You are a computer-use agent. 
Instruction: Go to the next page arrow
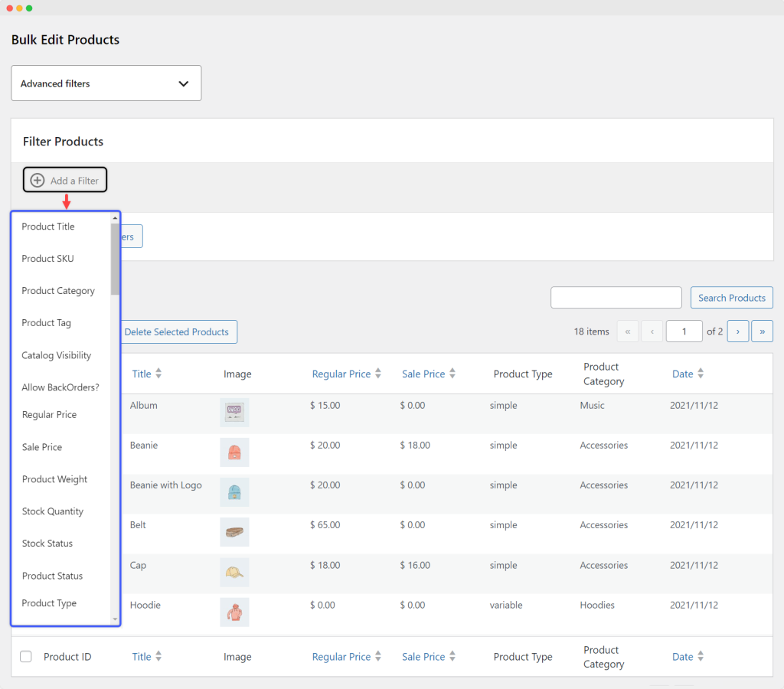[737, 331]
